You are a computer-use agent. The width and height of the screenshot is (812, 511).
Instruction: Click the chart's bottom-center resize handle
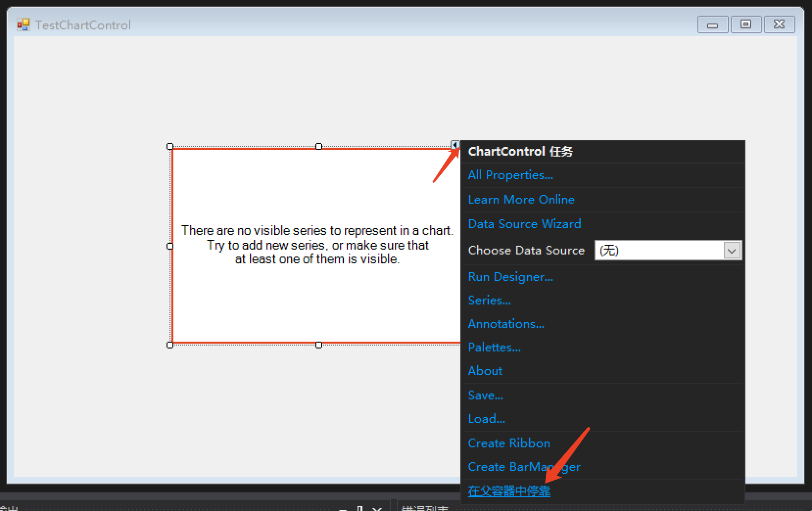(x=319, y=344)
